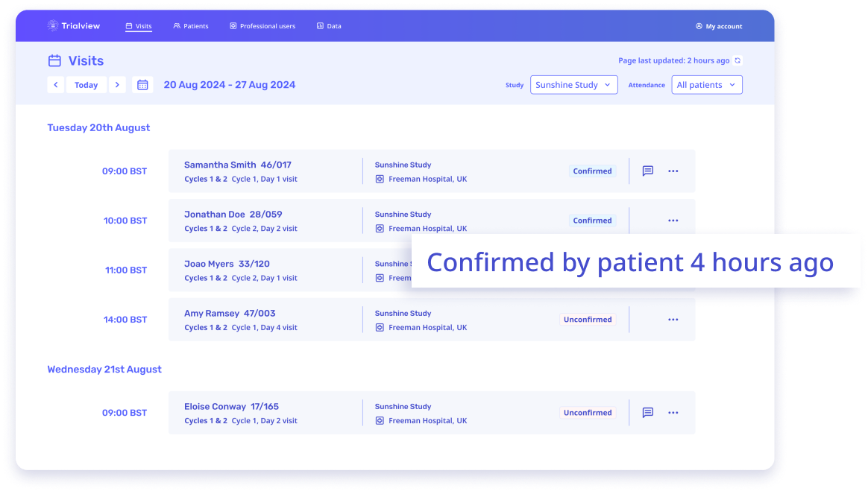The image size is (868, 491).
Task: Click Confirmed status for Samantha Smith
Action: 592,171
